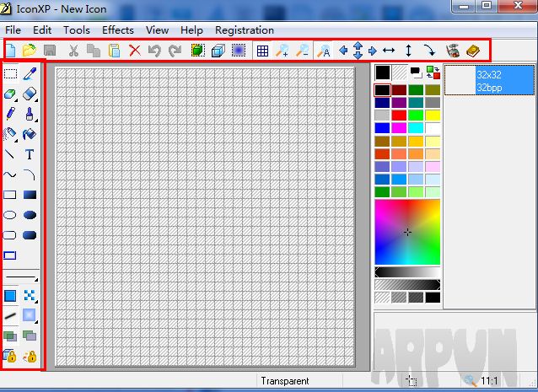Select the filled ellipse shape tool
This screenshot has height=392, width=538.
(x=30, y=215)
